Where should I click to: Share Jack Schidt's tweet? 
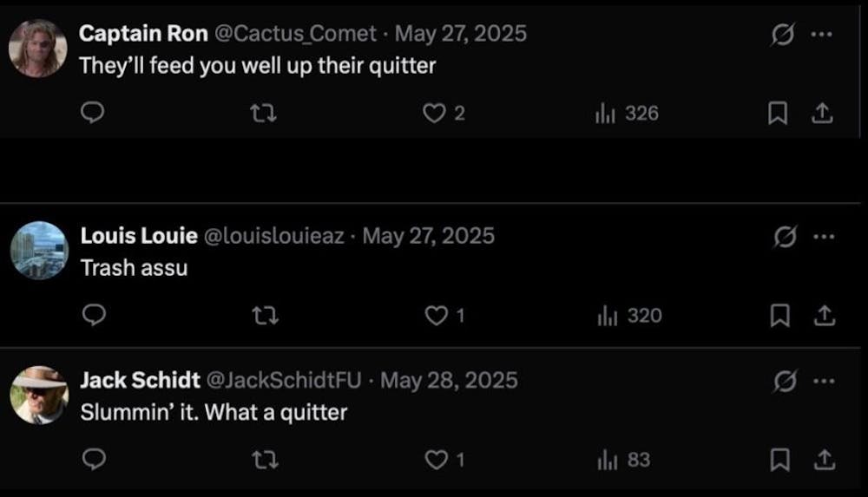(x=824, y=460)
